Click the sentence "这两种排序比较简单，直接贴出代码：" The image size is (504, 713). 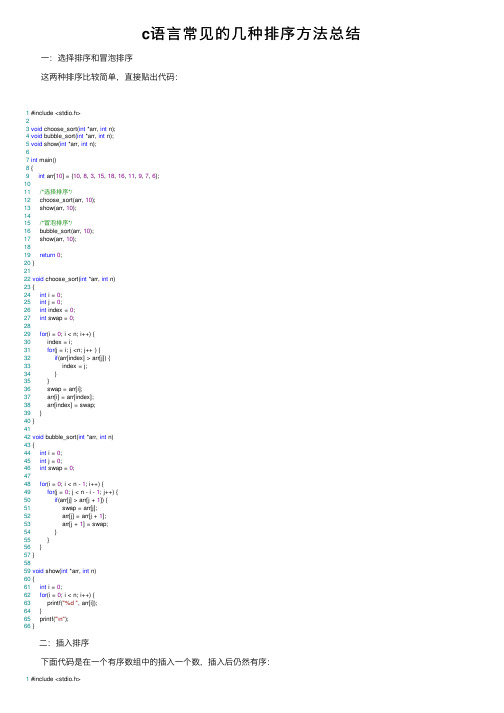click(x=109, y=77)
